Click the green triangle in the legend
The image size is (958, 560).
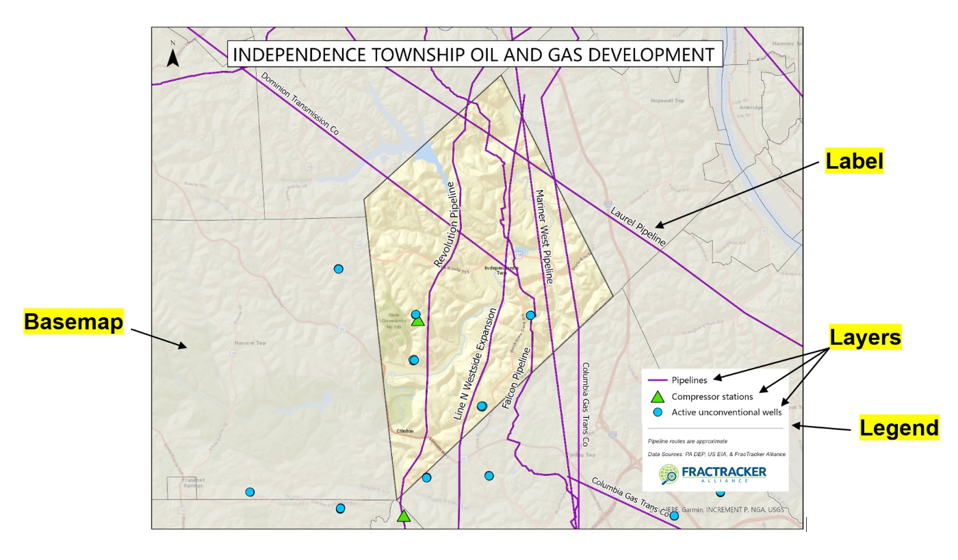pos(657,397)
